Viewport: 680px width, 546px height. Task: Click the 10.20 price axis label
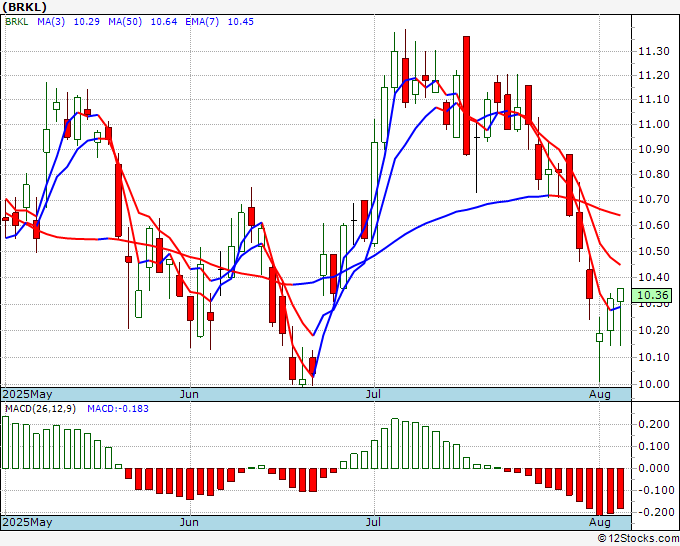point(654,330)
